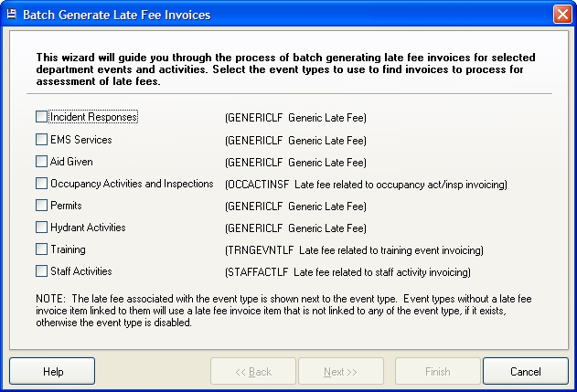Tick the Aid Given checkbox
This screenshot has width=577, height=392.
point(41,162)
